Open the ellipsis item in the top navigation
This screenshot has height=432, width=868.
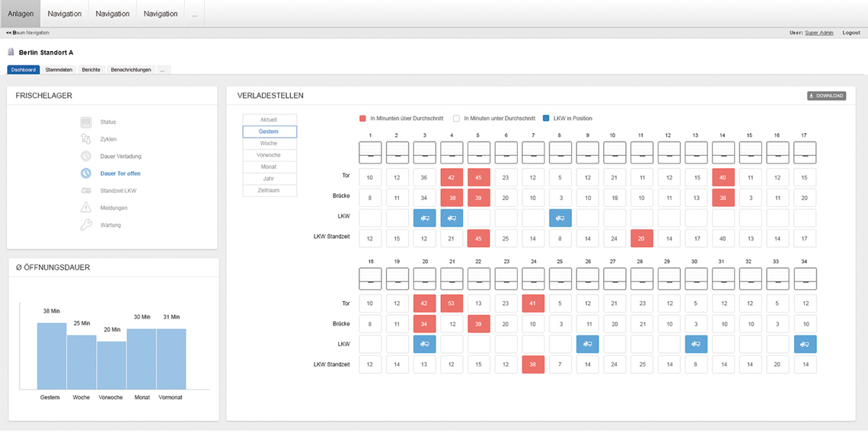click(x=195, y=14)
